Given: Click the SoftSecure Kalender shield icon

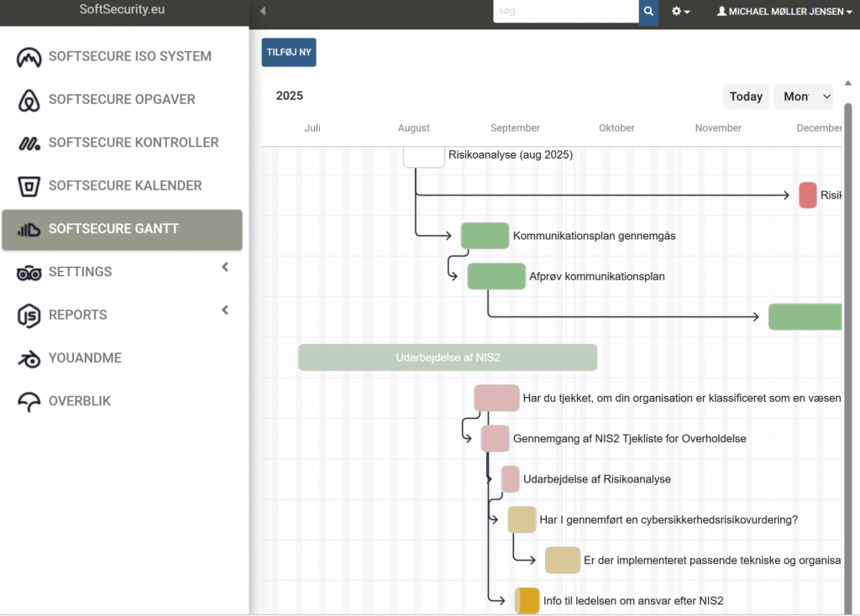Looking at the screenshot, I should tap(29, 185).
